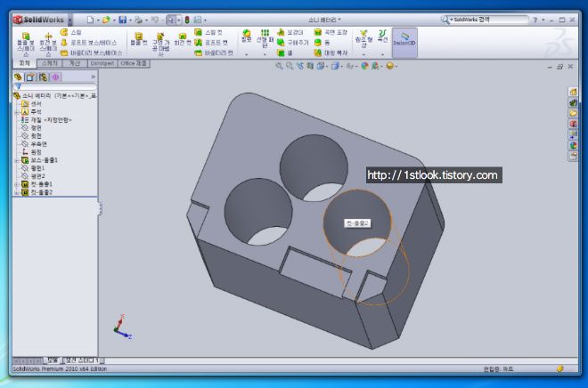Open the dropdown arrow beside Save

click(x=130, y=20)
